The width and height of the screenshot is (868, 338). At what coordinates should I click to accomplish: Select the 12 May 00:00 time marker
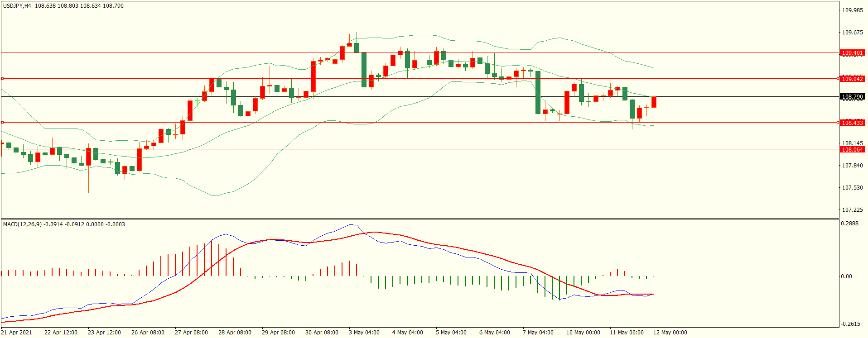click(x=670, y=333)
